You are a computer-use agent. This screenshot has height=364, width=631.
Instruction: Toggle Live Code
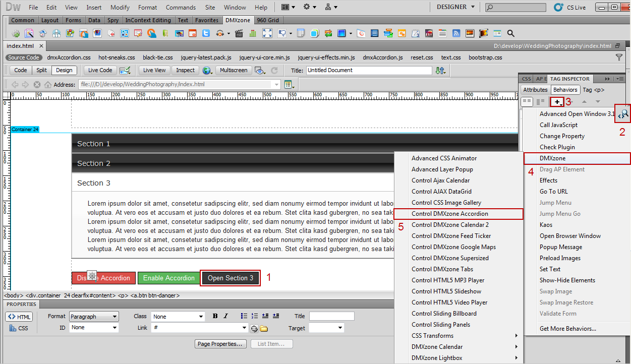coord(100,71)
